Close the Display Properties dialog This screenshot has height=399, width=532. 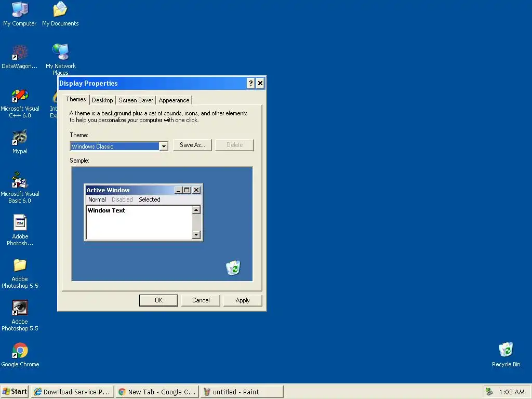[x=260, y=83]
